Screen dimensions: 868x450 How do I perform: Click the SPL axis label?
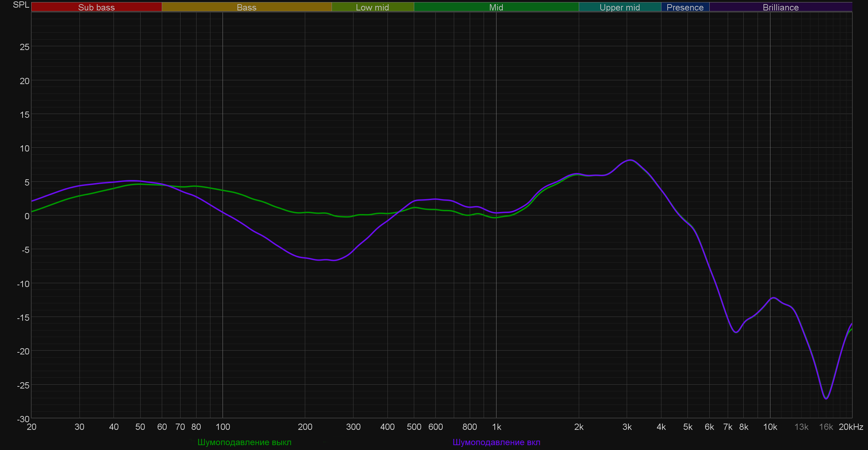(x=21, y=5)
